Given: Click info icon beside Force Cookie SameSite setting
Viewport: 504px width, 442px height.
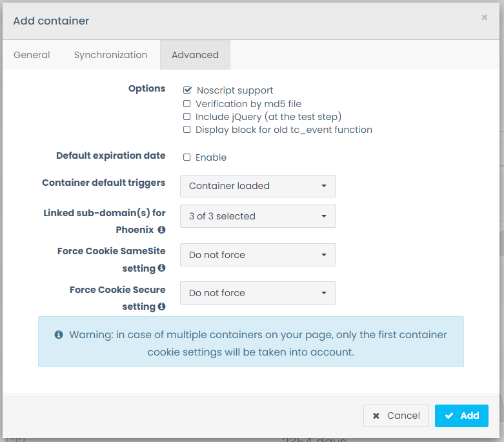Looking at the screenshot, I should click(x=161, y=268).
